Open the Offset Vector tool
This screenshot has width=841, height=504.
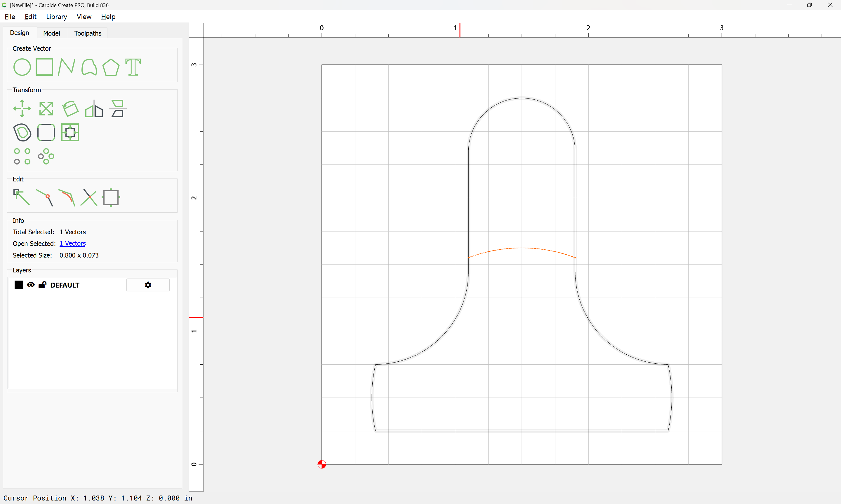tap(22, 132)
